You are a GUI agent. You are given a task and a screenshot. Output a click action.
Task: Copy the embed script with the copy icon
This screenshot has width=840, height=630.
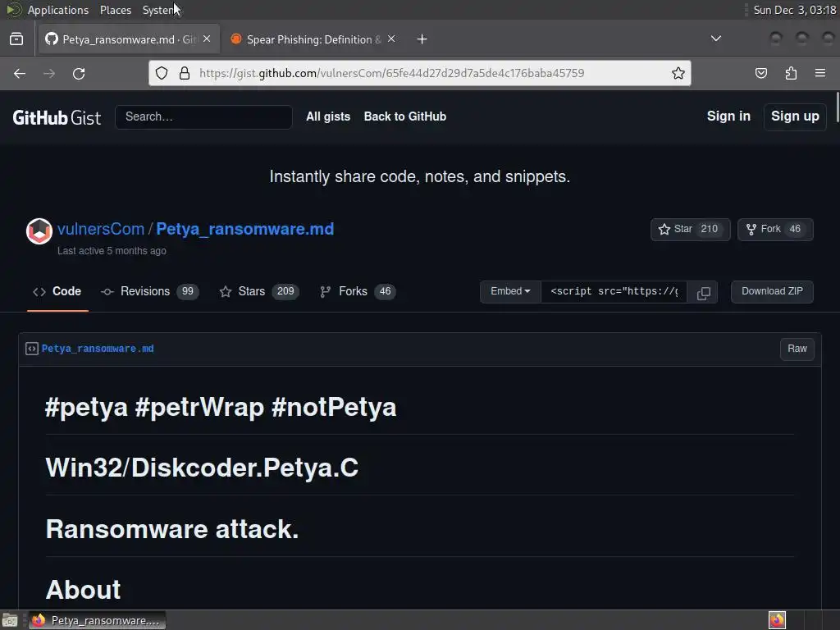703,293
